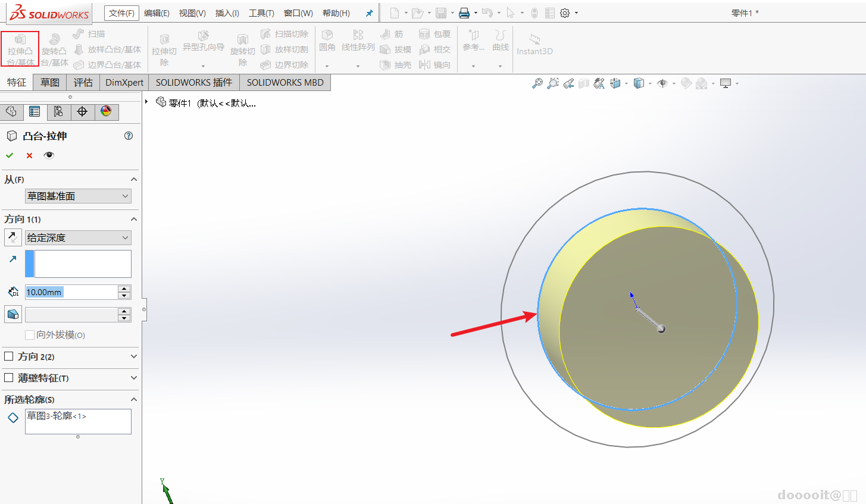Open the 给定深度 end condition dropdown
866x504 pixels.
coord(78,238)
